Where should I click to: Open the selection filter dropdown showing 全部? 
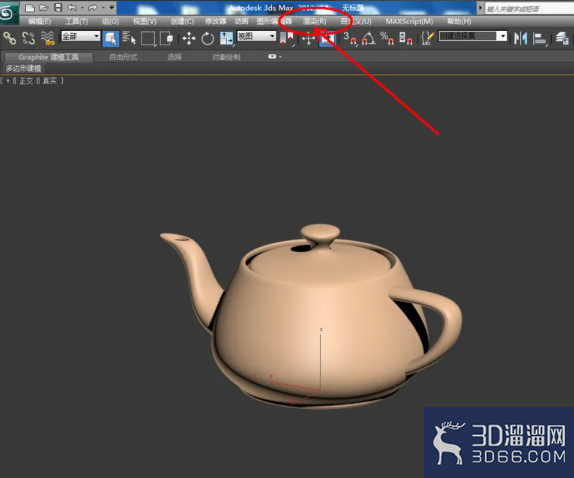click(x=81, y=36)
